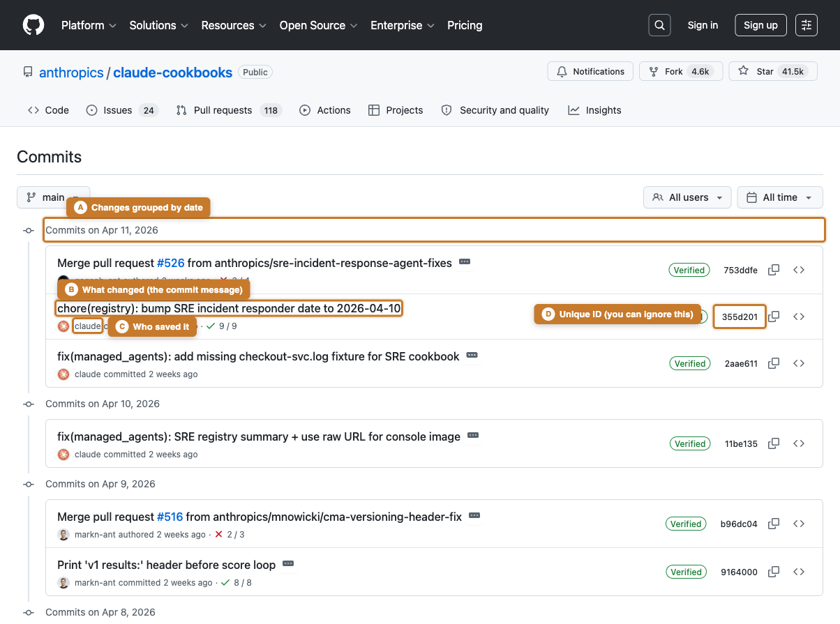This screenshot has height=624, width=840.
Task: Copy the SHA for commit 11be135
Action: [773, 443]
